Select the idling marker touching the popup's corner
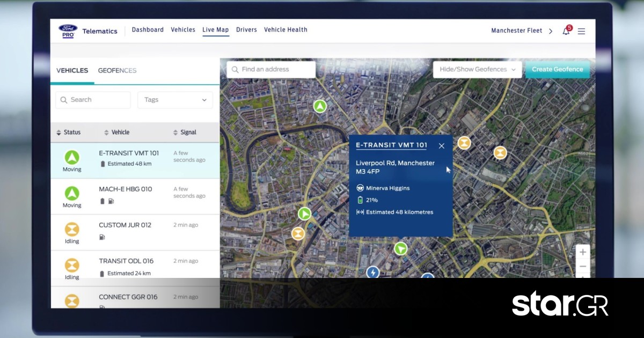 pos(464,143)
